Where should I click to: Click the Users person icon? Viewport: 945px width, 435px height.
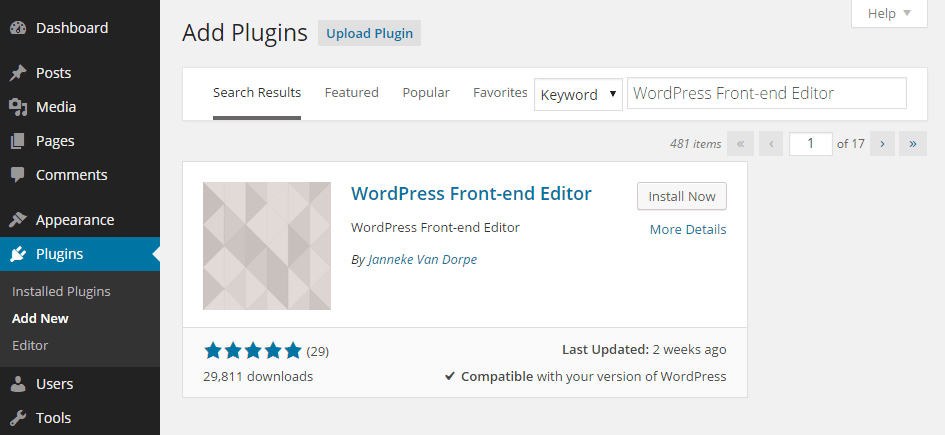18,384
